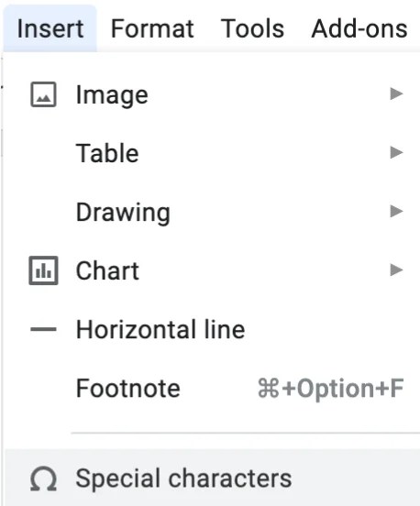
Task: Click the Image picture icon
Action: click(x=44, y=94)
